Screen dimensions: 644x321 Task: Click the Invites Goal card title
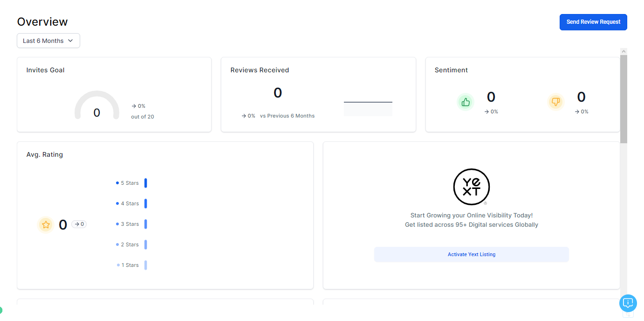pos(46,70)
